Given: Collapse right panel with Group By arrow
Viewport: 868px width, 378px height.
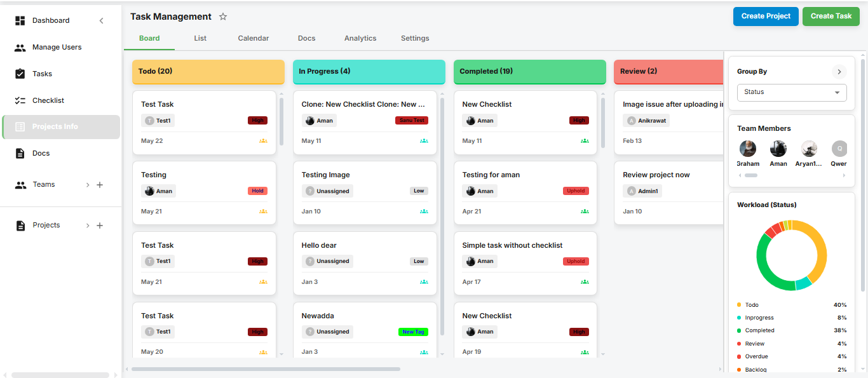Looking at the screenshot, I should pyautogui.click(x=839, y=72).
